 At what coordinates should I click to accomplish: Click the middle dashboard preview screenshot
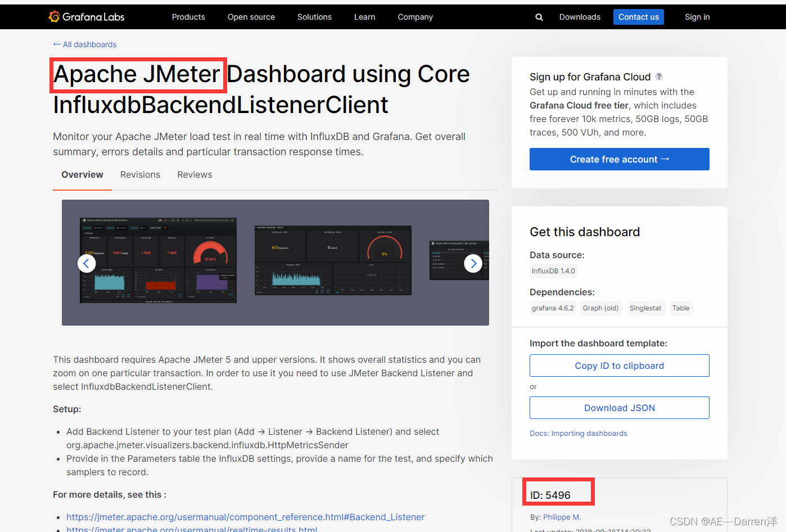click(333, 260)
